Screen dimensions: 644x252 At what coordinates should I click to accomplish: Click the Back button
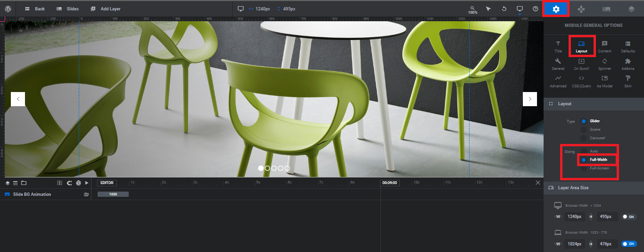[35, 9]
